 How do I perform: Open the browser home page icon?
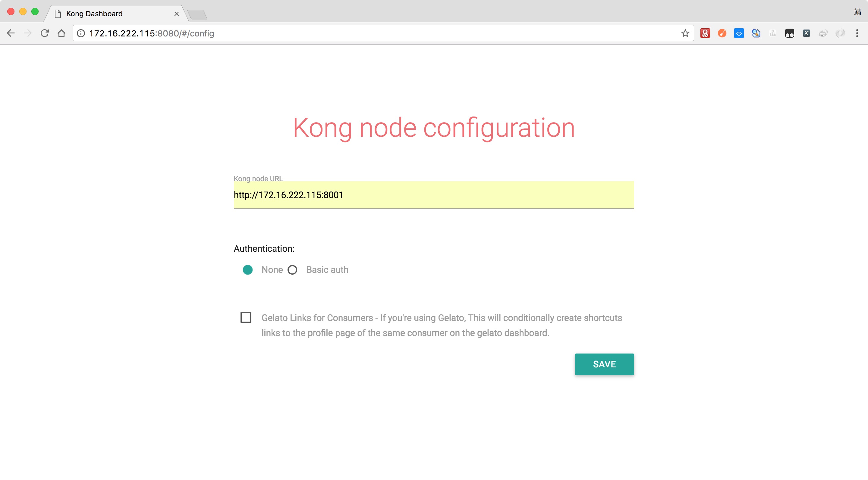tap(61, 33)
